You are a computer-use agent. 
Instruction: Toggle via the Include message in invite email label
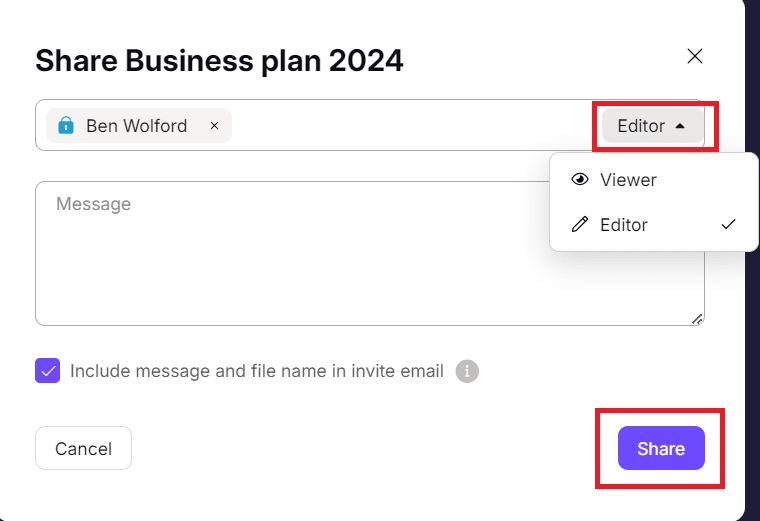coord(257,371)
